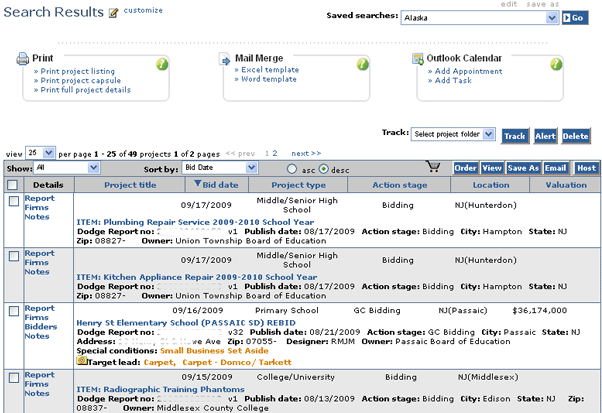Click the Bid date sort arrow

pyautogui.click(x=197, y=183)
